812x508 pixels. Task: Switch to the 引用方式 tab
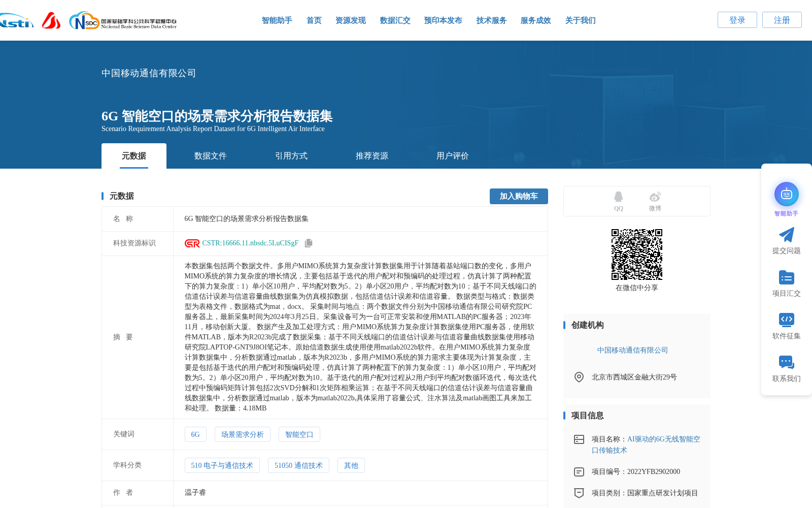coord(291,156)
